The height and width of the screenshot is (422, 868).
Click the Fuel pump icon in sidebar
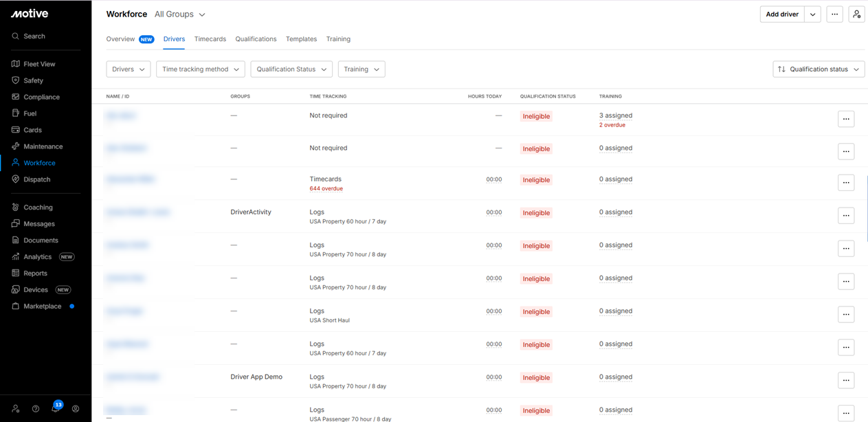(x=16, y=113)
